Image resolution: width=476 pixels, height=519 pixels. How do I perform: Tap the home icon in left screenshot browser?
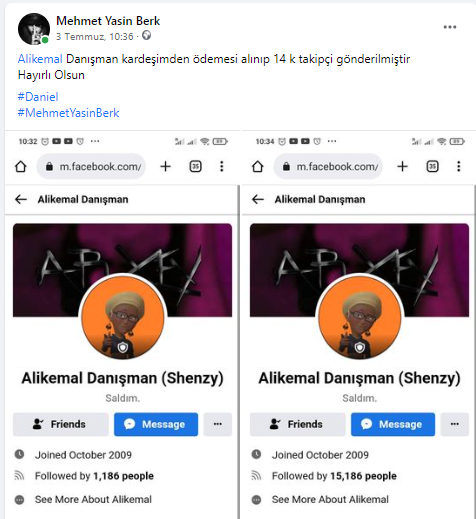21,166
